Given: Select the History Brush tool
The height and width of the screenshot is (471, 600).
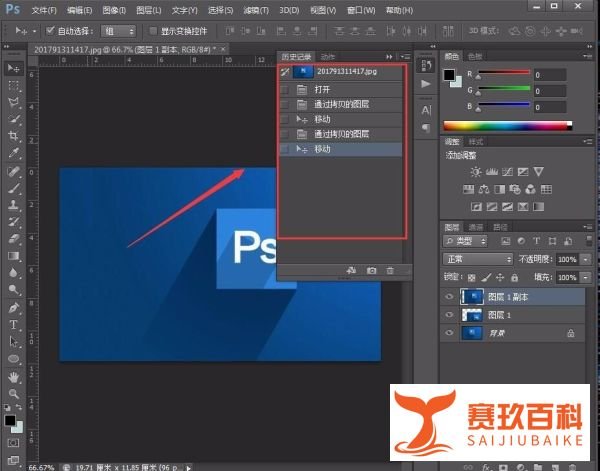Looking at the screenshot, I should 13,222.
